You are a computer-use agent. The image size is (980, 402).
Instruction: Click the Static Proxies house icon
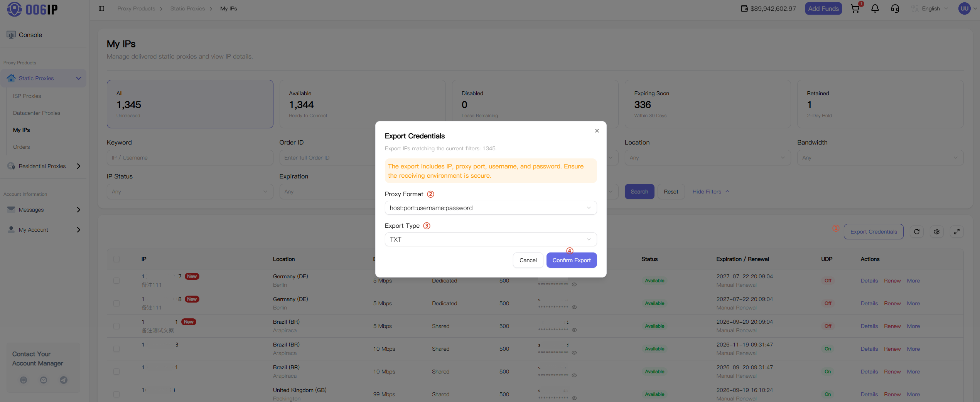pos(11,78)
